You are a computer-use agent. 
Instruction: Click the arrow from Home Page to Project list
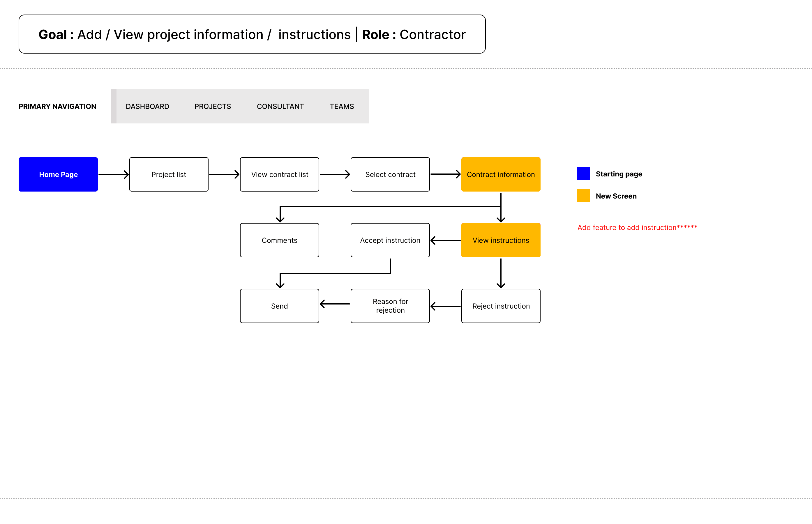pos(113,175)
